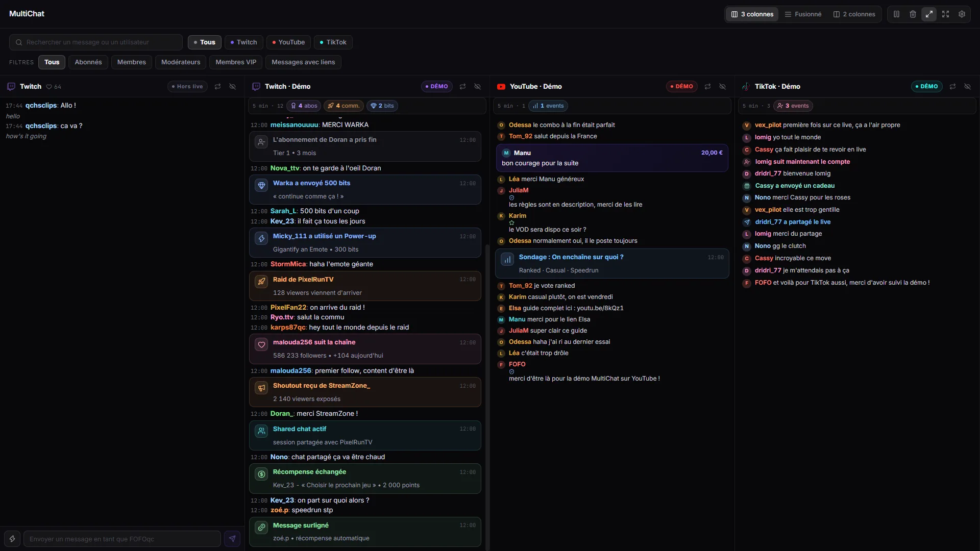The image size is (980, 551).
Task: Pause the chat feed with the pause icon
Action: [896, 14]
